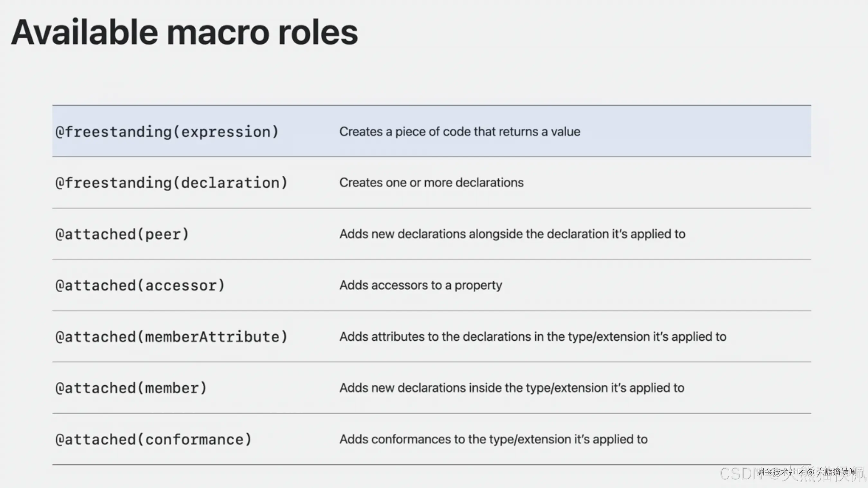Click the word "roles" in the title
868x488 pixels.
[318, 33]
